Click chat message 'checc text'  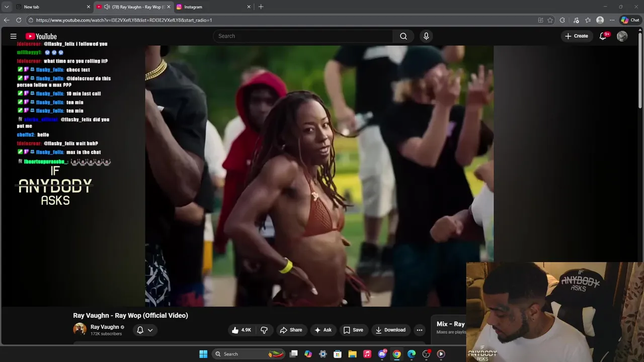(78, 70)
